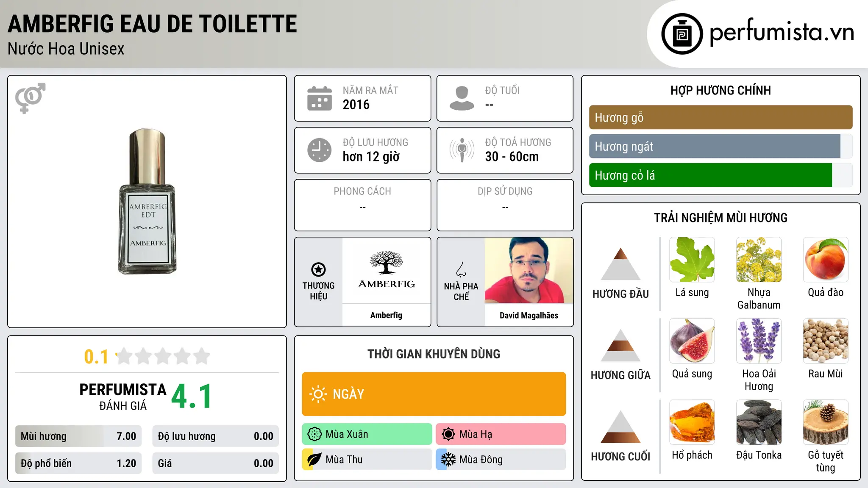Click the sun icon in the Ngày bar

click(318, 394)
